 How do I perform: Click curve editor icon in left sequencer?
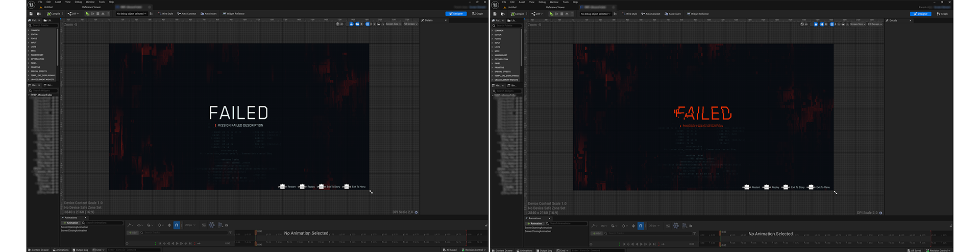tap(204, 225)
